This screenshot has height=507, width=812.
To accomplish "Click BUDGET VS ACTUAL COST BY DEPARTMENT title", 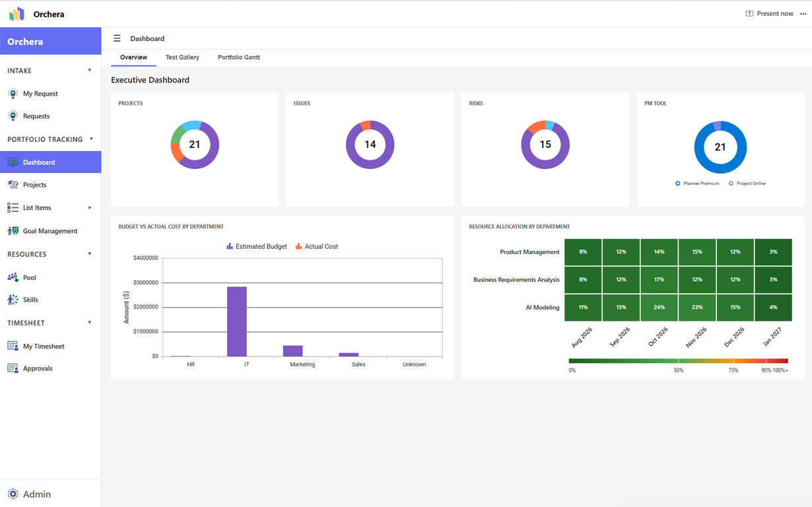I will point(171,226).
